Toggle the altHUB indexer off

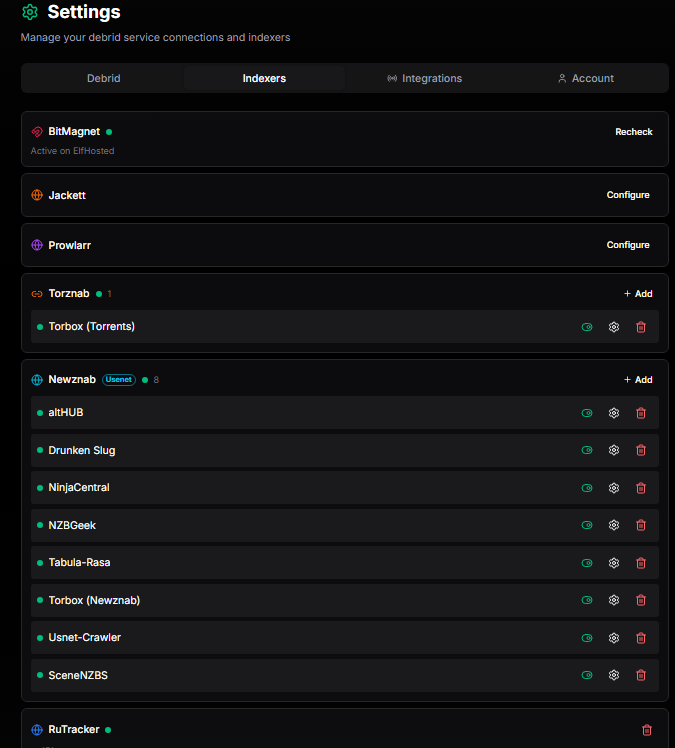point(587,413)
